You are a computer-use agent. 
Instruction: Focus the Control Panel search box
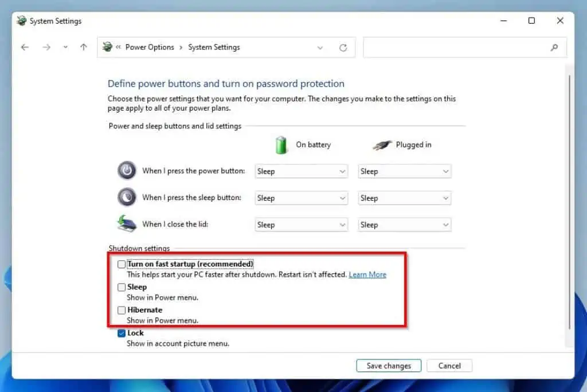click(464, 47)
